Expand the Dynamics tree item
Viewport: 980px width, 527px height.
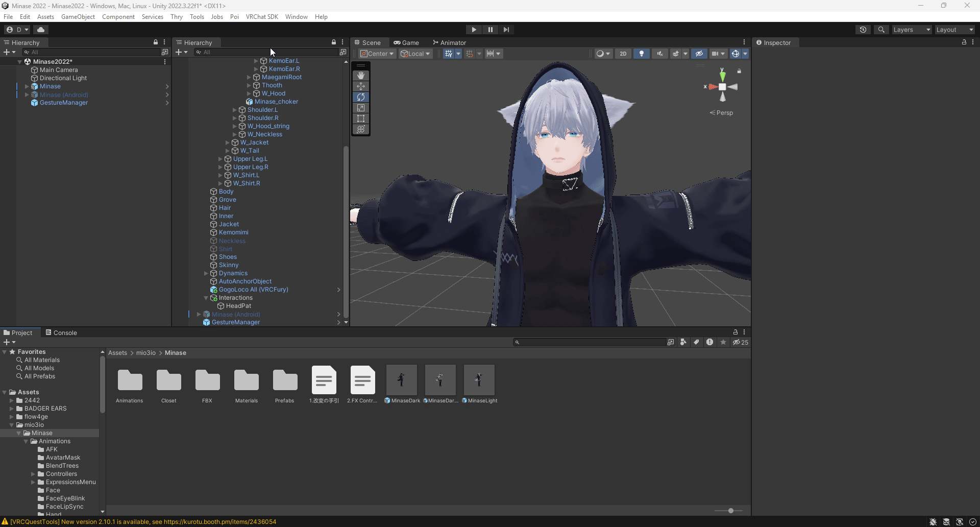click(206, 273)
